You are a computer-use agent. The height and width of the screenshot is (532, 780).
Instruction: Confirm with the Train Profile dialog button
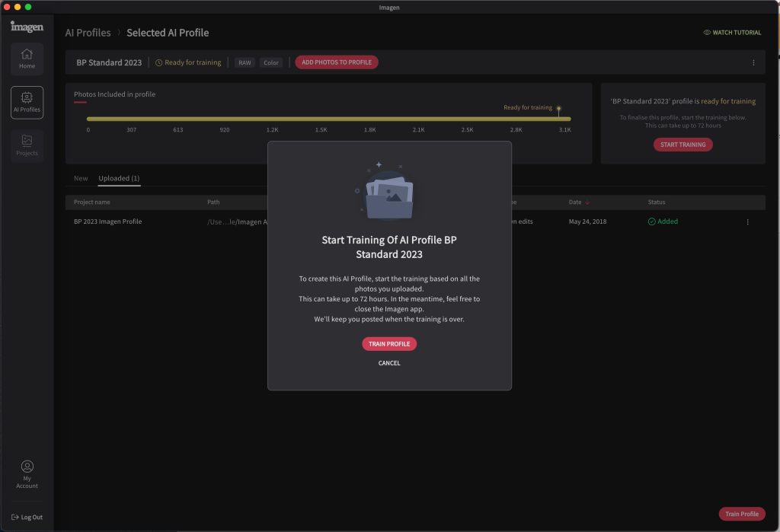coord(389,343)
